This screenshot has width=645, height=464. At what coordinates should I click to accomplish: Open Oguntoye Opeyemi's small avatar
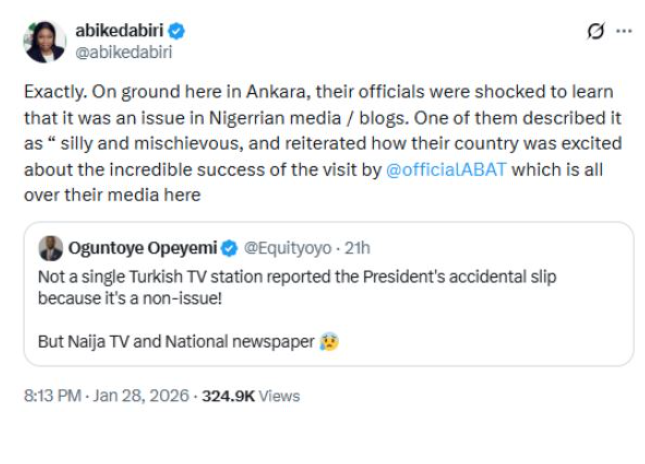51,246
